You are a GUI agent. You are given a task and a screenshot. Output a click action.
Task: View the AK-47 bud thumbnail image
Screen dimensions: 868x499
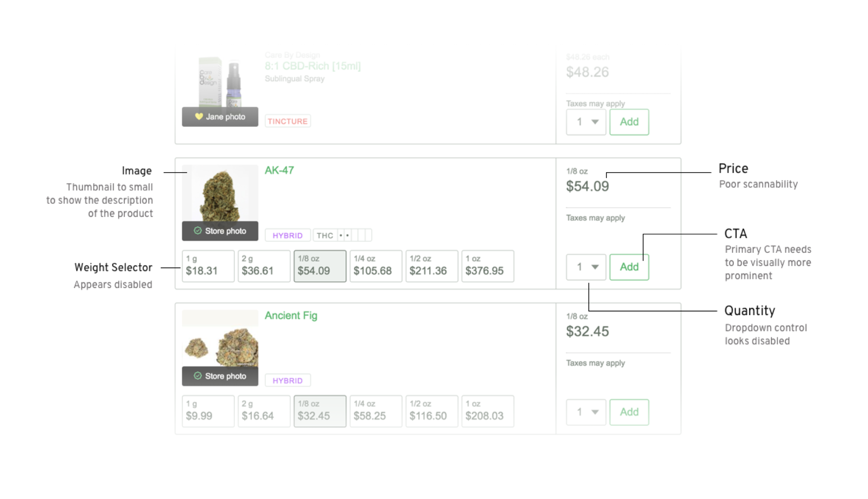220,194
